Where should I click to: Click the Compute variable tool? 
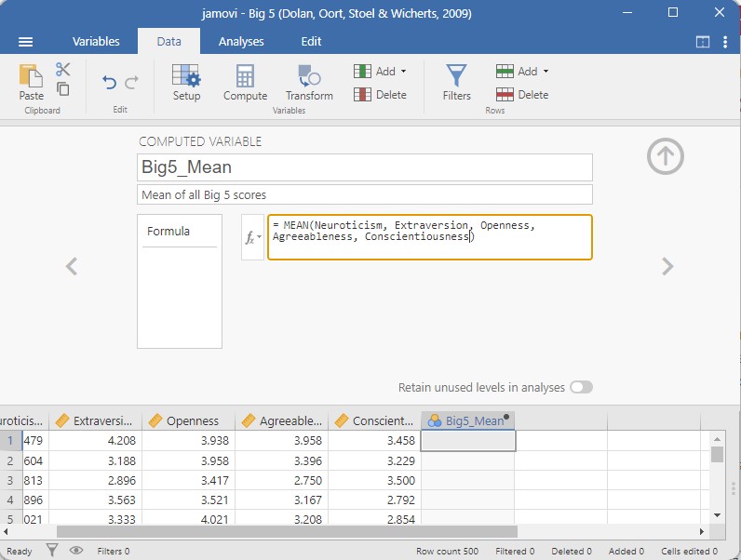click(245, 83)
